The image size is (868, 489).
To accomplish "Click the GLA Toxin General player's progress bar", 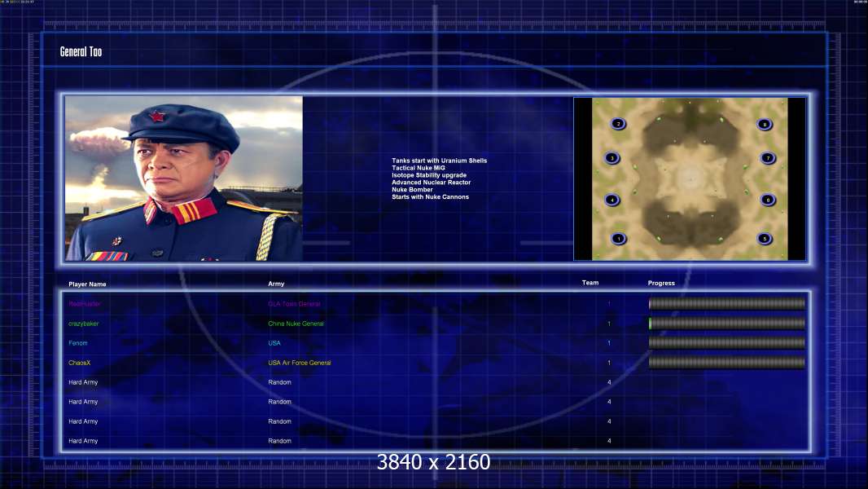I will (x=727, y=303).
